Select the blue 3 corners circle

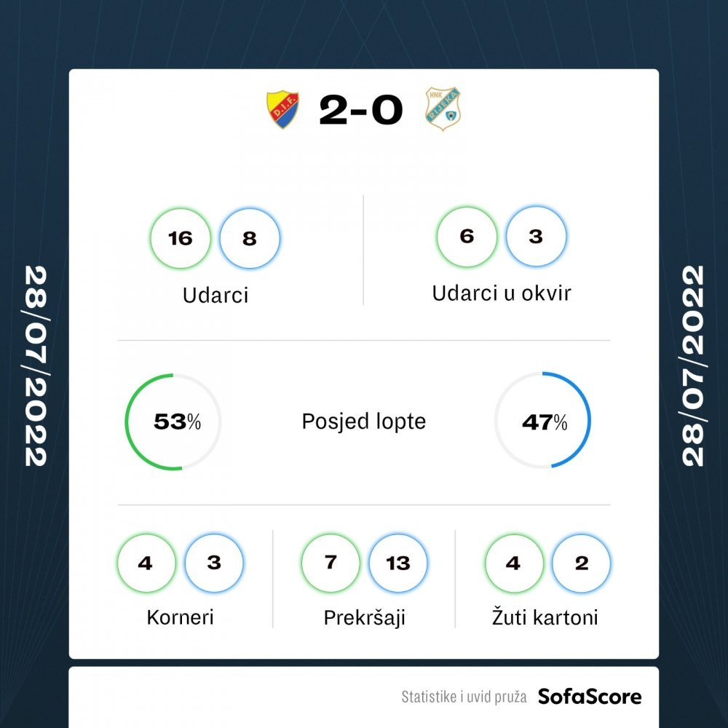[213, 563]
